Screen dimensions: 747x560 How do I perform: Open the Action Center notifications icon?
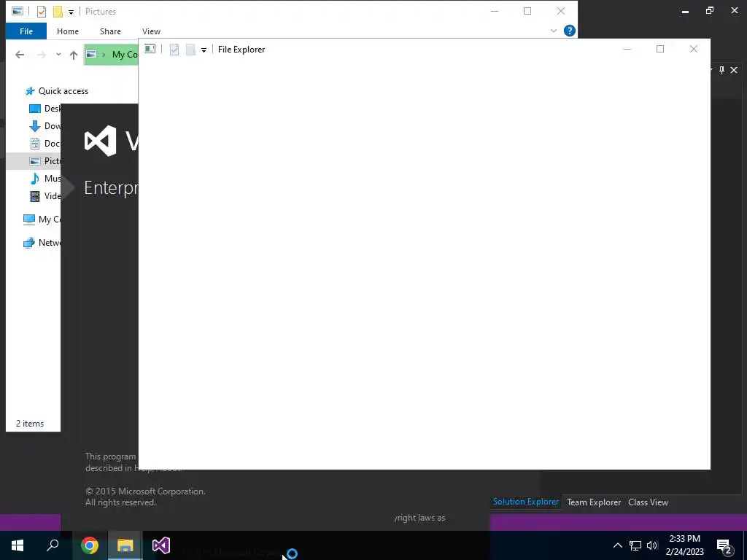724,546
